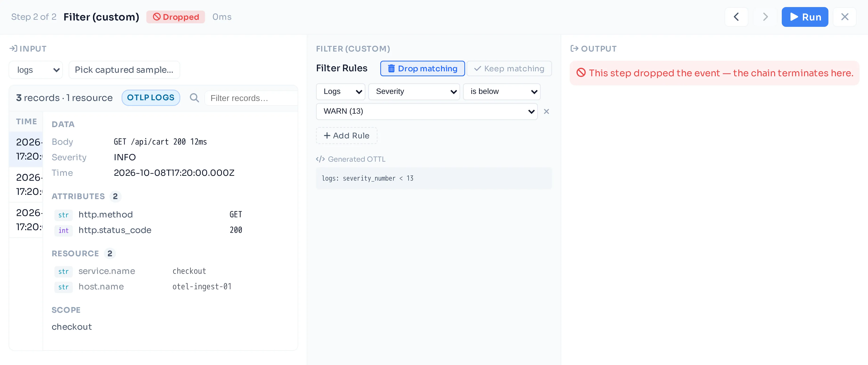Viewport: 868px width, 365px height.
Task: Click the http.method attribute name
Action: [106, 215]
